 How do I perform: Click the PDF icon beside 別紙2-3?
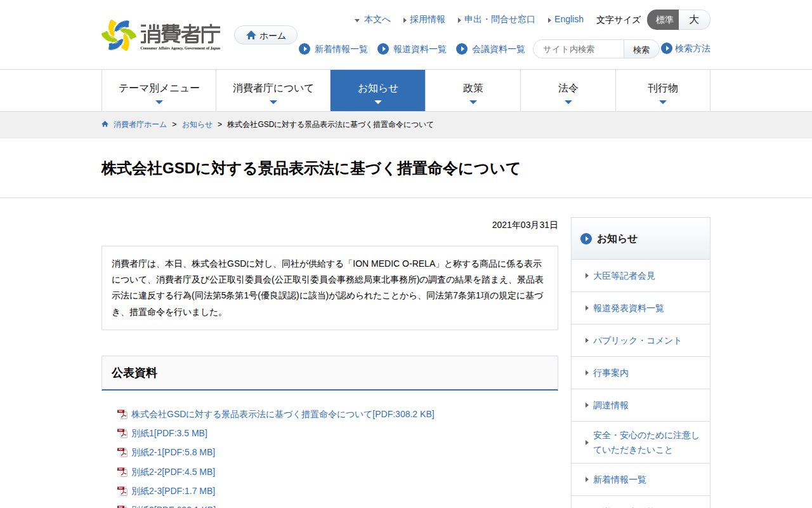122,491
